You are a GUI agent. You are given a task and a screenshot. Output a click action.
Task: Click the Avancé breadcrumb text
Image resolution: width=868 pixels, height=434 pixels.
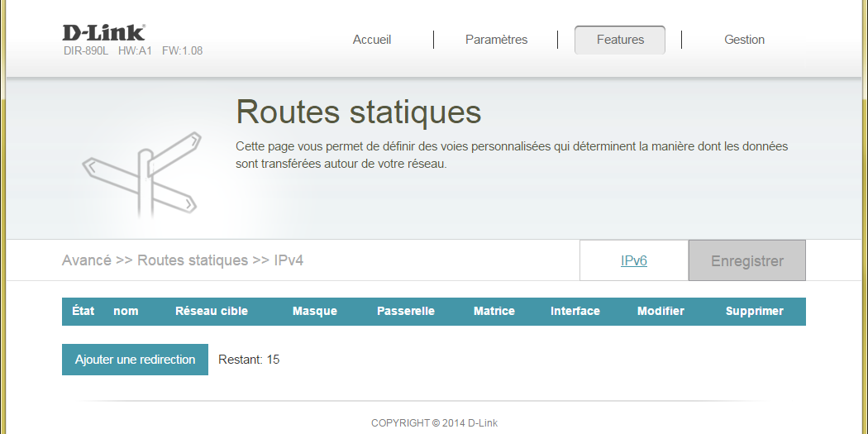pos(87,260)
